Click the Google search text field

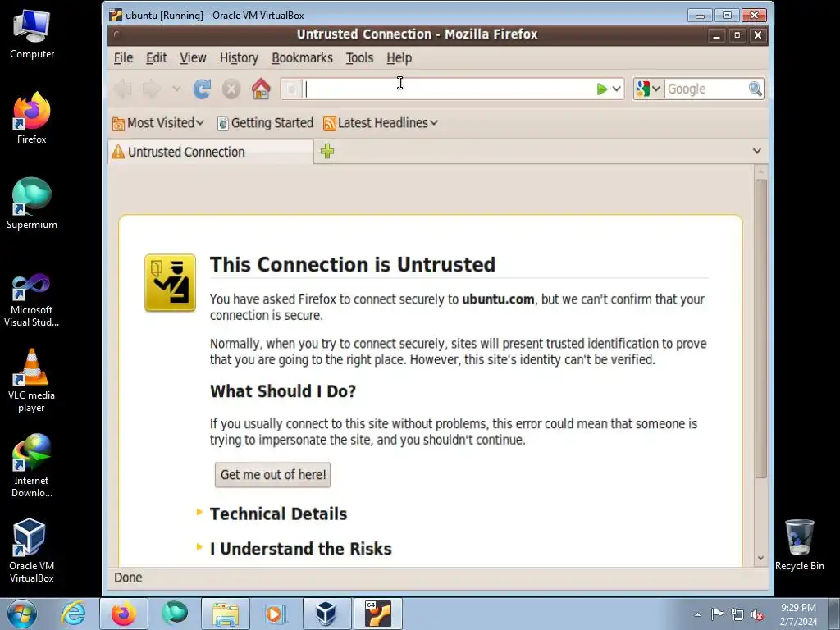point(706,89)
